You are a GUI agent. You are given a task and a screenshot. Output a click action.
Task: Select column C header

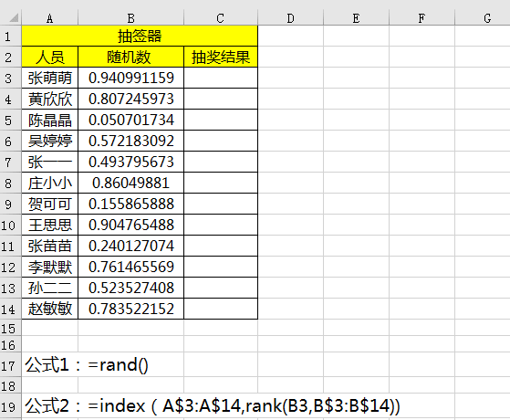(x=221, y=18)
